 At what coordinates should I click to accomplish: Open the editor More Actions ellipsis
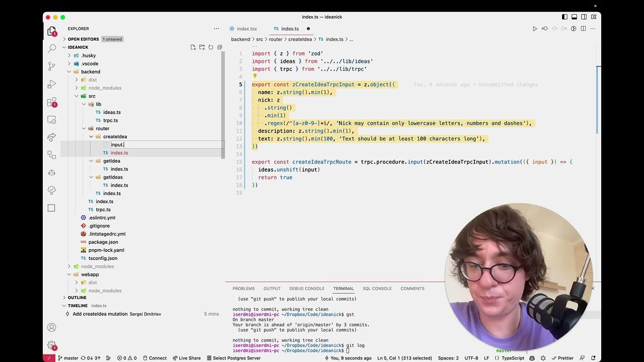coord(593,29)
